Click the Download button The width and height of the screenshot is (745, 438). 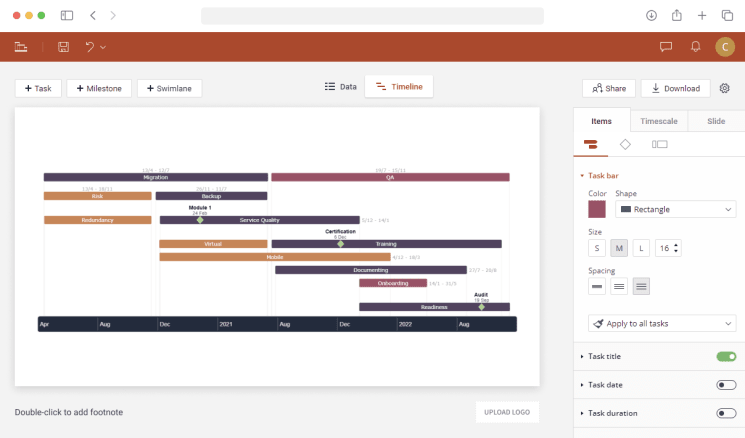675,88
